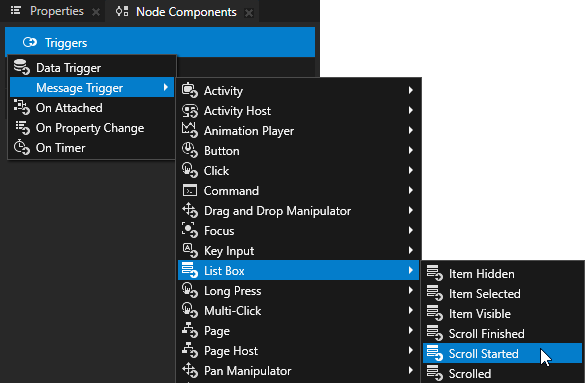
Task: Click the Drag and Drop Manipulator icon
Action: click(x=190, y=210)
